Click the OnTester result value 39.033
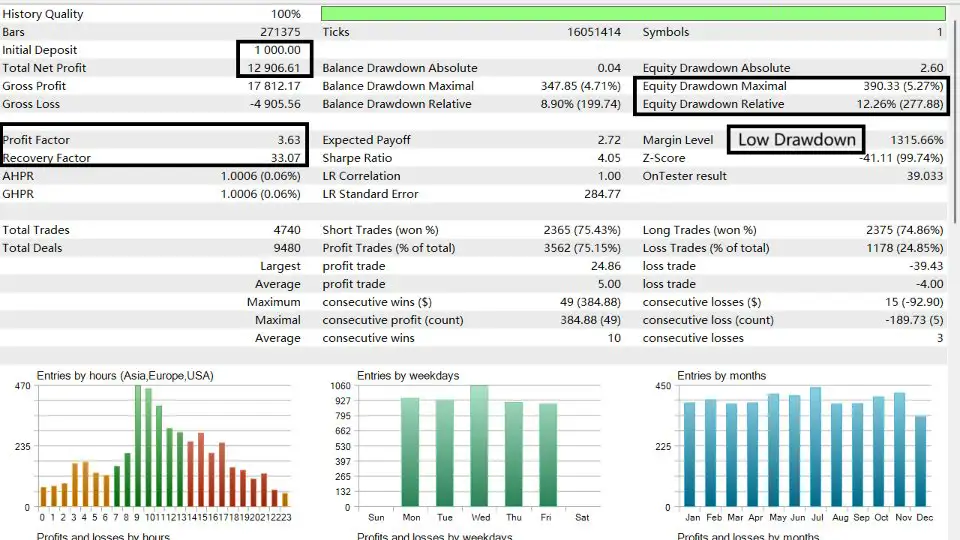 (x=923, y=176)
